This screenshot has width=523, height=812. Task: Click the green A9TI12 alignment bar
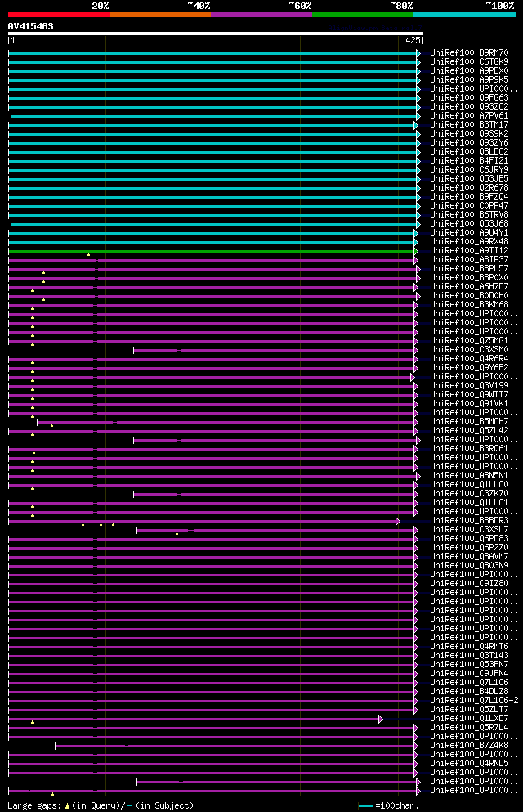point(212,252)
